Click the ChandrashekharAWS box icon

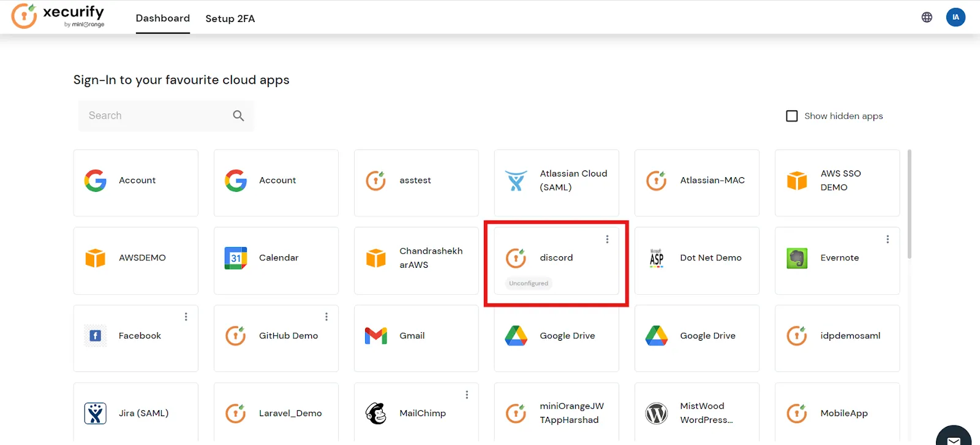point(376,258)
